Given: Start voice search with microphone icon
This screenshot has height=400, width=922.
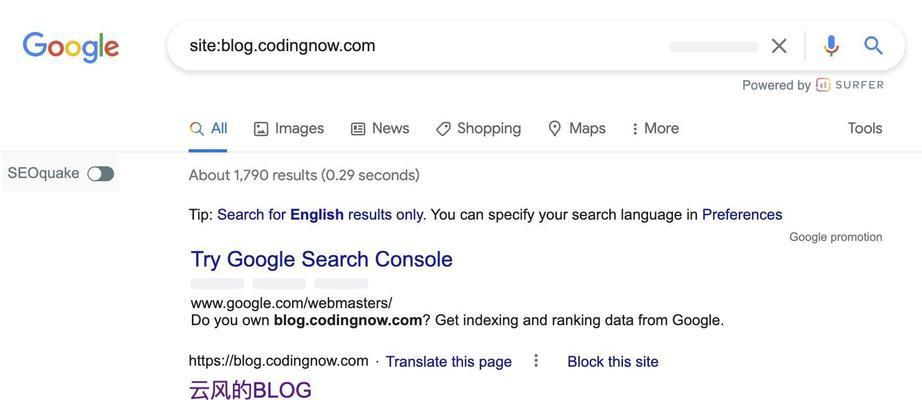Looking at the screenshot, I should pyautogui.click(x=831, y=46).
